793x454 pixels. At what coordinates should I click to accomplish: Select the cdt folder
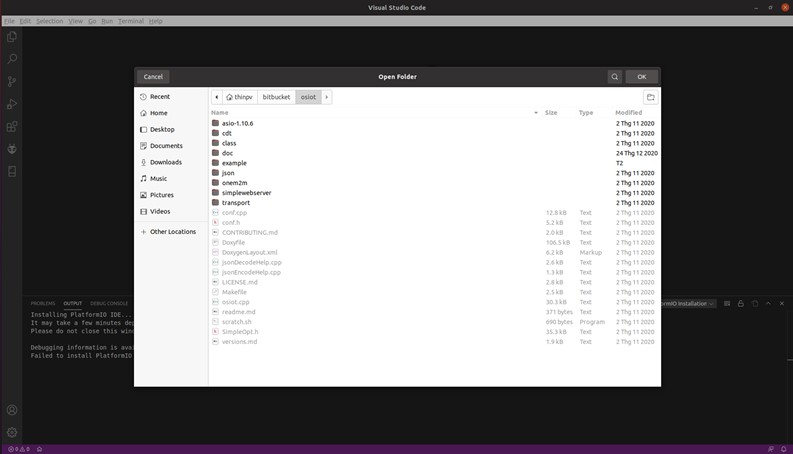pos(434,133)
